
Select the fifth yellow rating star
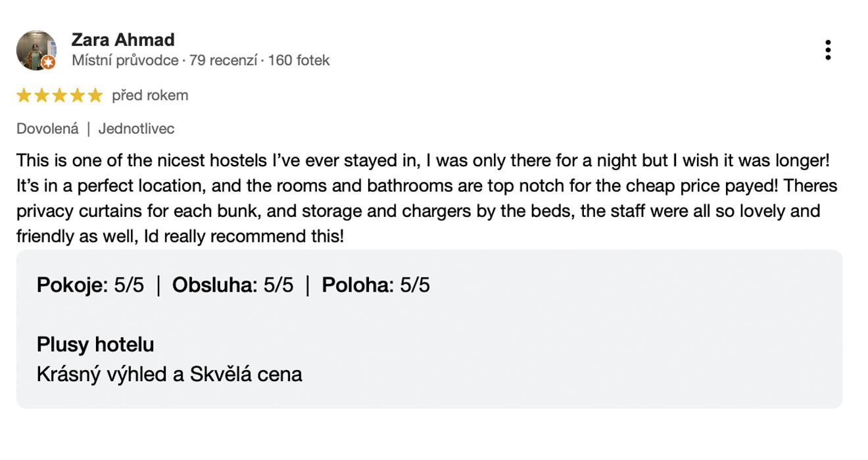click(x=95, y=96)
